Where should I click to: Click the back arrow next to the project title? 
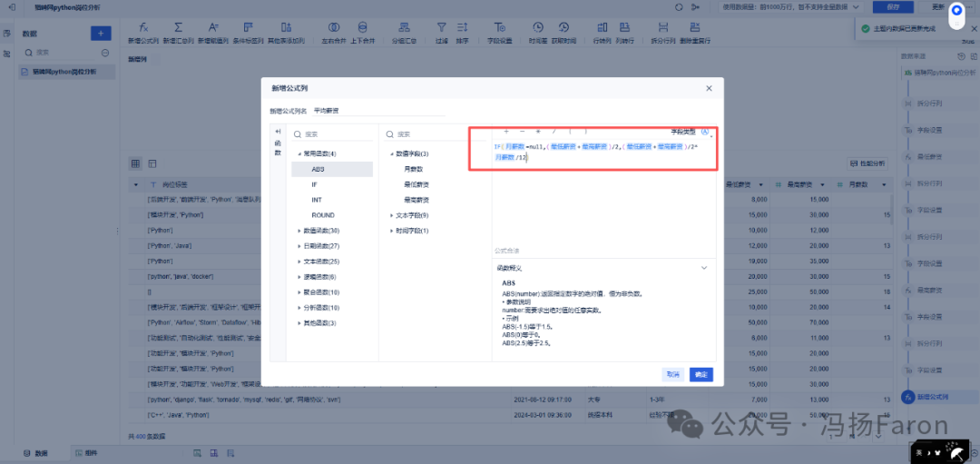[x=12, y=7]
